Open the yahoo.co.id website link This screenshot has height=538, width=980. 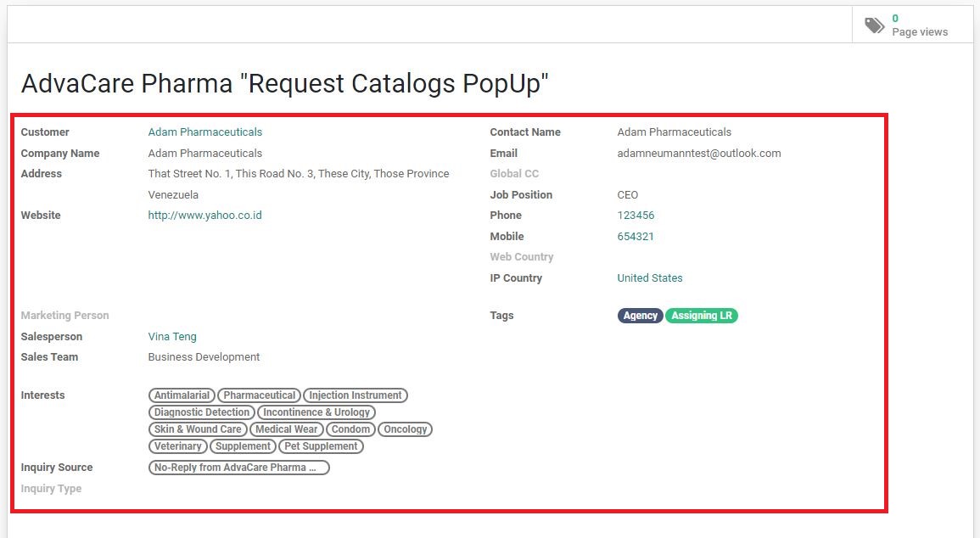point(205,215)
